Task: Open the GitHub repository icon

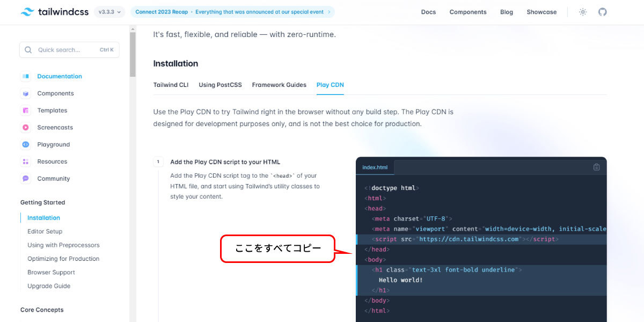Action: coord(603,12)
